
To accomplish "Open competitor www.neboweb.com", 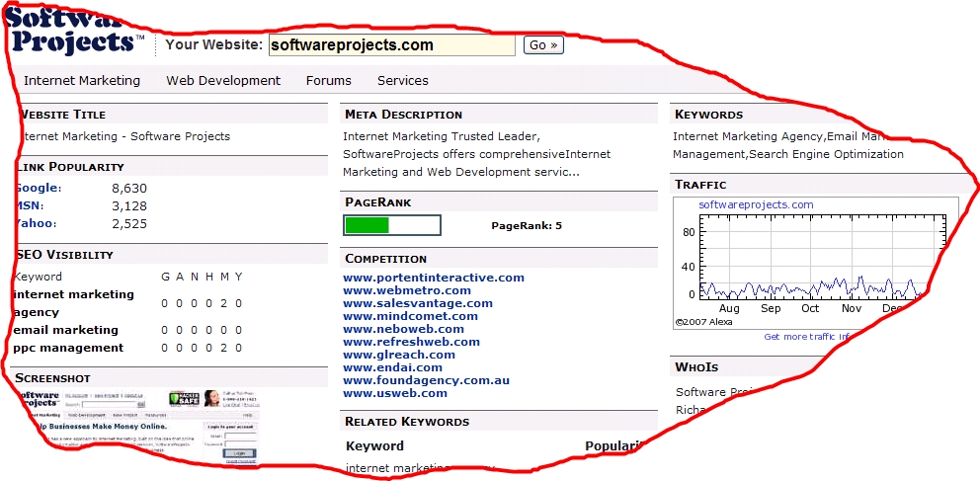I will (404, 329).
